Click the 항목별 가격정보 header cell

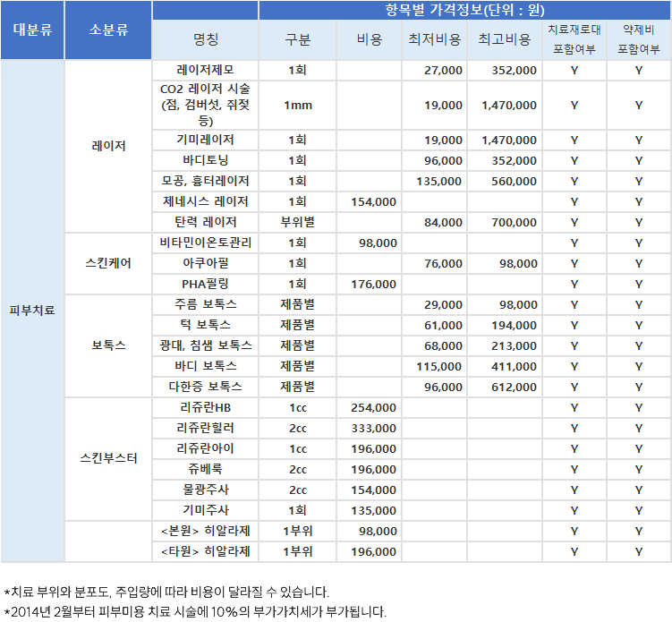464,11
